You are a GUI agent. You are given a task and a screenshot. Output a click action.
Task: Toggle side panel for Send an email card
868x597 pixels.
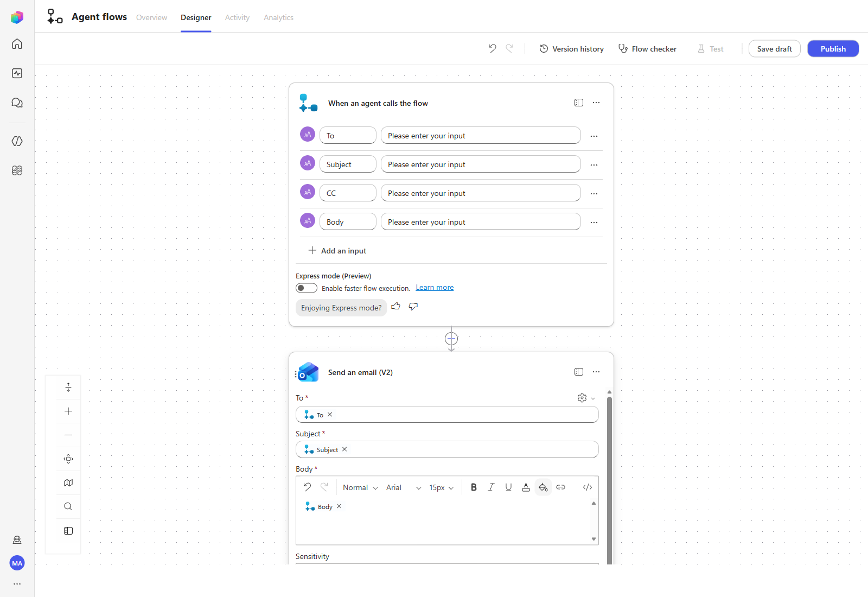[x=579, y=372]
